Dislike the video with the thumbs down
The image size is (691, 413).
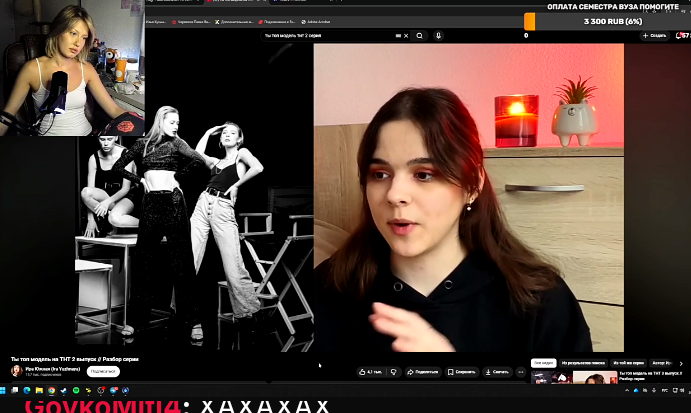[394, 372]
